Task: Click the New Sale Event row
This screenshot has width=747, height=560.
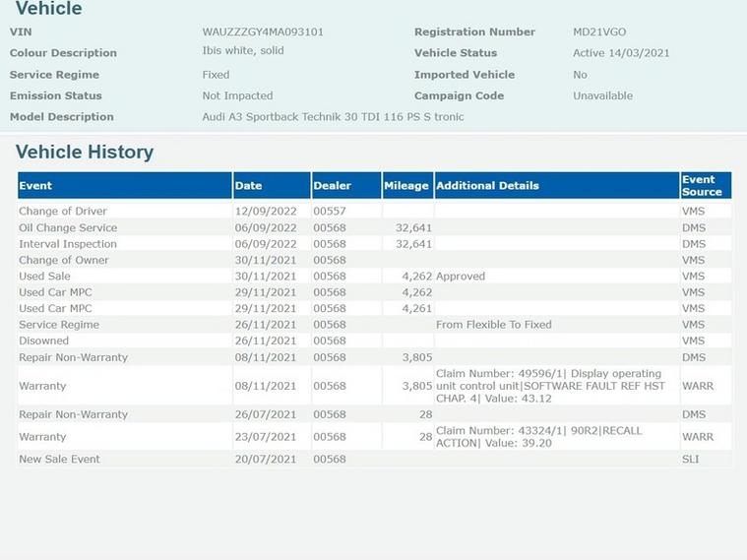Action: (x=59, y=459)
